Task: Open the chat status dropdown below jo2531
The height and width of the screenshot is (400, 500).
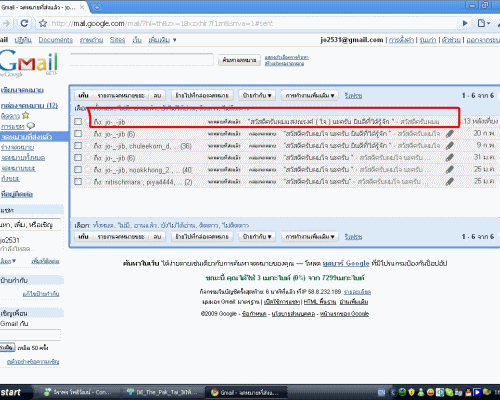Action: [x=8, y=261]
